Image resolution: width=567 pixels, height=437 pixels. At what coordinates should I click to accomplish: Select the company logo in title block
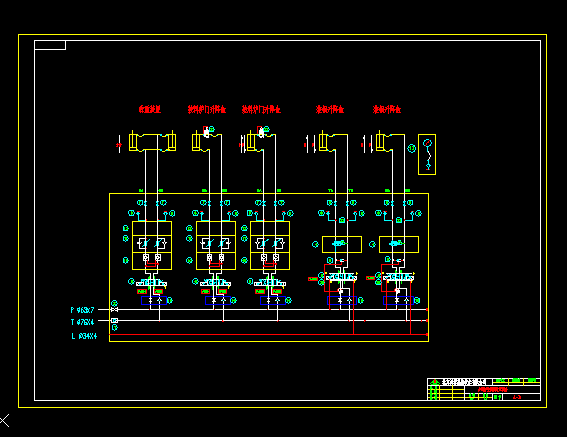coord(435,382)
